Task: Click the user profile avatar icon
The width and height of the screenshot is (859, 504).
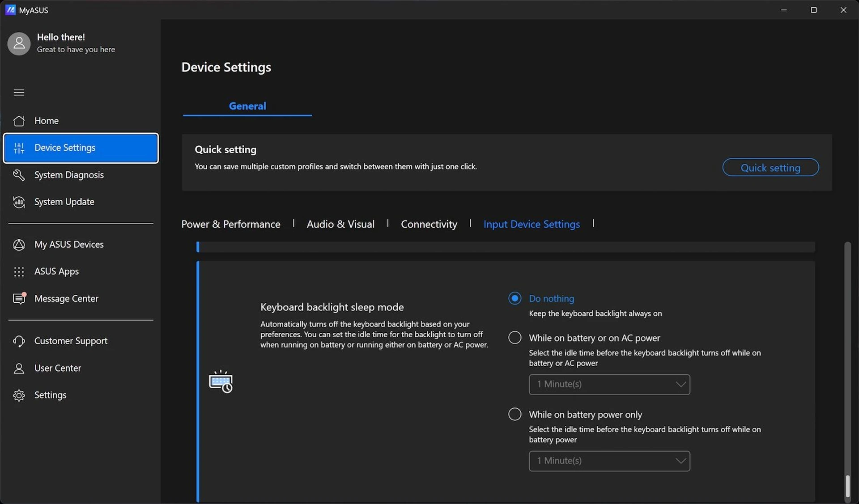Action: click(x=19, y=43)
